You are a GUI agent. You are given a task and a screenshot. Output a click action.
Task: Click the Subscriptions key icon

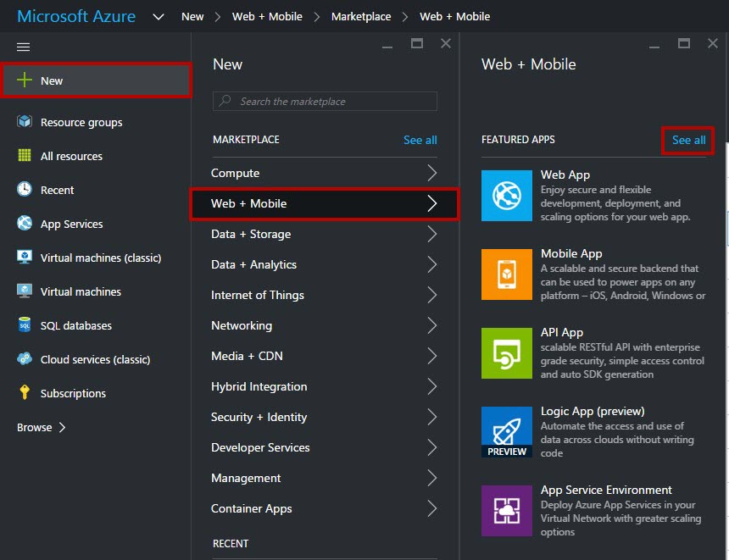25,393
